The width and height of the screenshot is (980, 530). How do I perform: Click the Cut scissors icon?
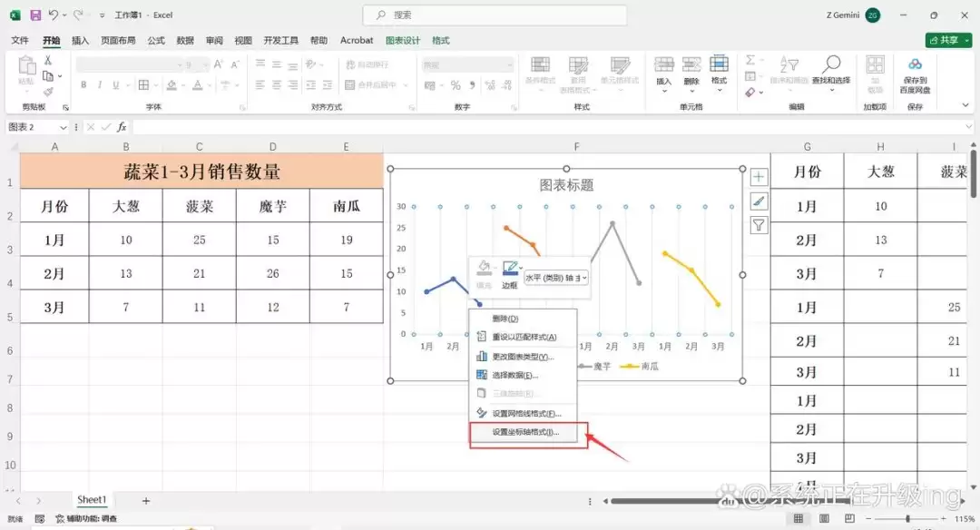pyautogui.click(x=47, y=60)
